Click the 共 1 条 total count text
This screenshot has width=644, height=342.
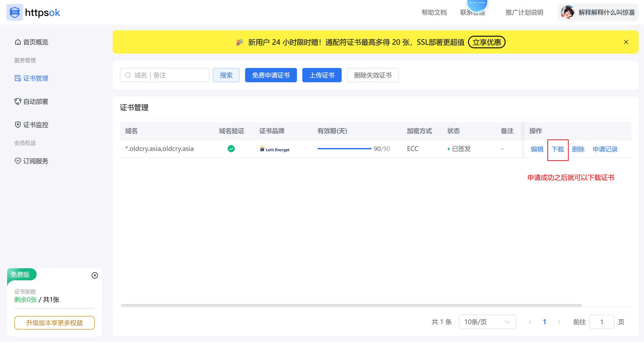[x=441, y=322]
